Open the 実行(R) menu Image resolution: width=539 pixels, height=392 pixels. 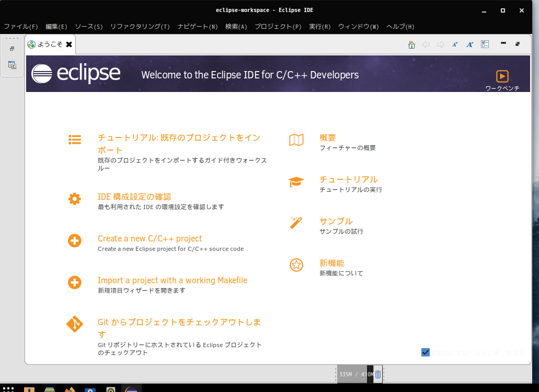point(319,27)
